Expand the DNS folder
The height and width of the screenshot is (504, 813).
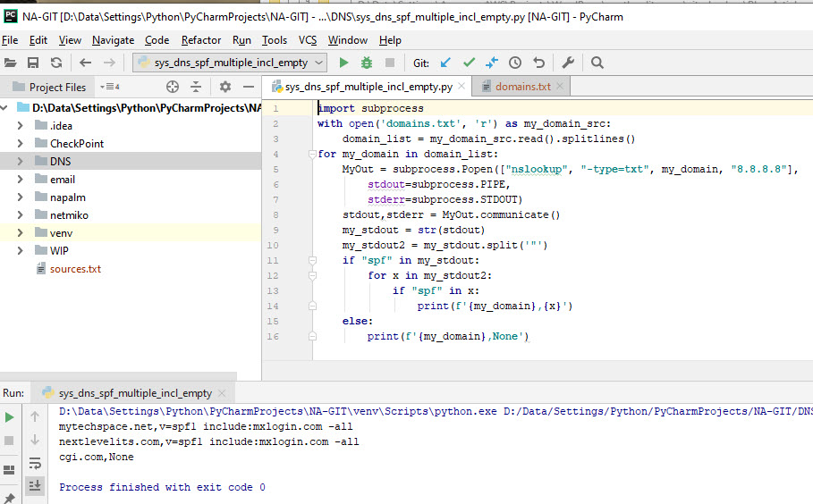pyautogui.click(x=21, y=161)
